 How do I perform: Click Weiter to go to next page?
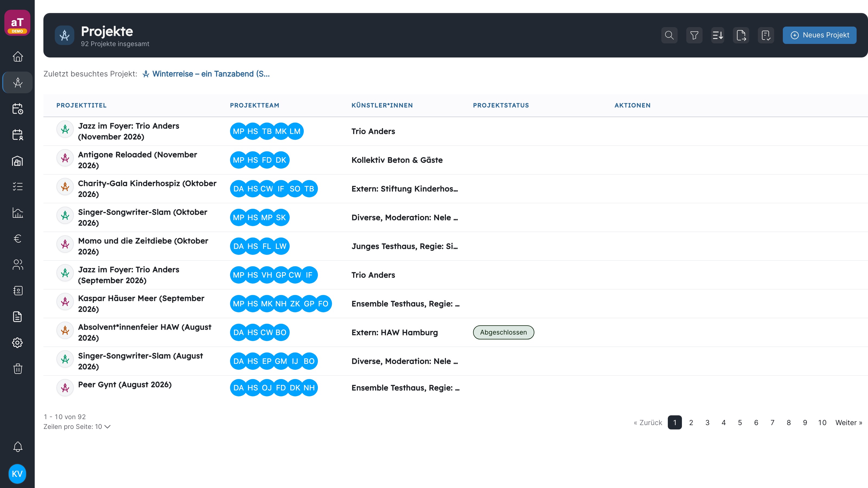tap(848, 422)
